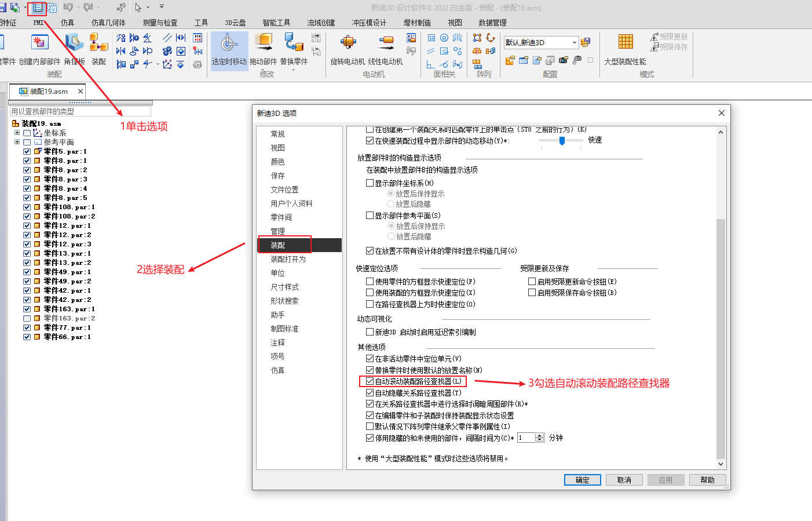812x521 pixels.
Task: Expand the 参考平面 tree node
Action: pyautogui.click(x=17, y=142)
